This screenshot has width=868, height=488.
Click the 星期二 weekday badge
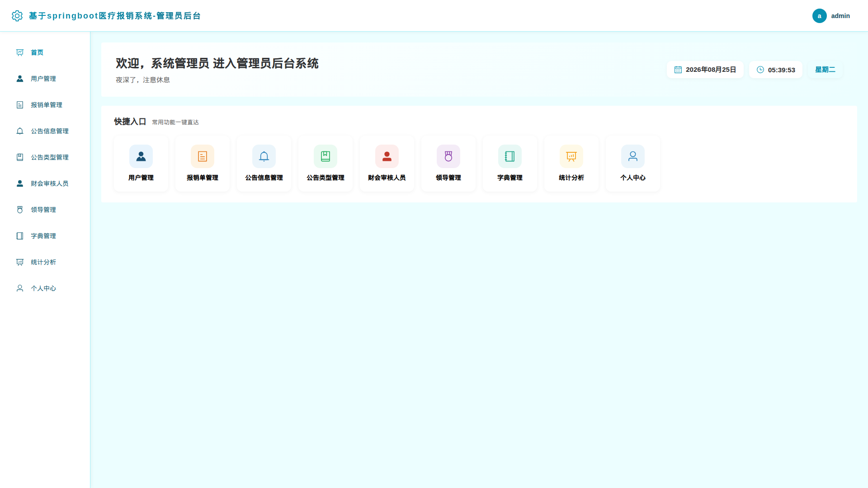tap(825, 70)
